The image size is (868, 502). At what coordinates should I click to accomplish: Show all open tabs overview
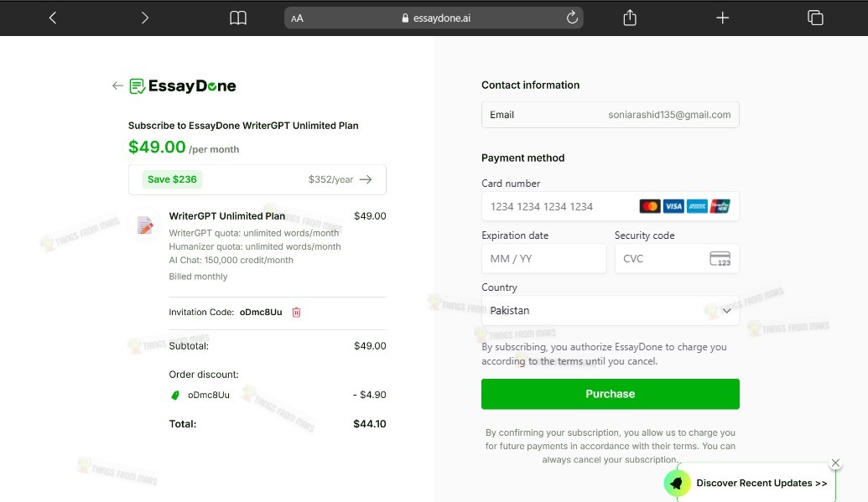(815, 18)
